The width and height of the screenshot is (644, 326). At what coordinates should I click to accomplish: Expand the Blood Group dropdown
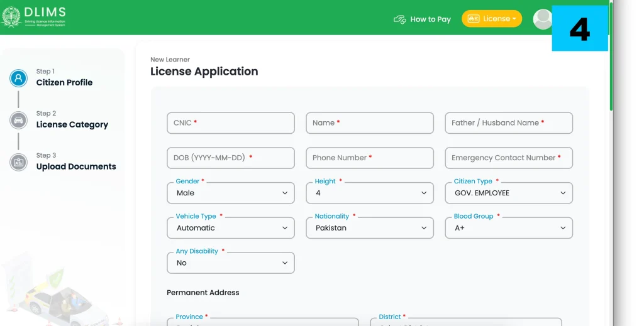(509, 227)
